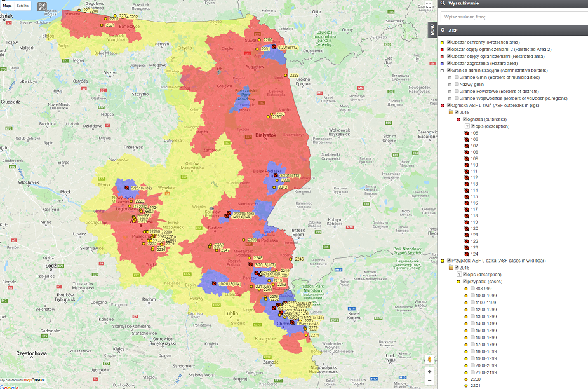Uncheck Obszar zagrożenia (Hazard area)

pos(448,64)
